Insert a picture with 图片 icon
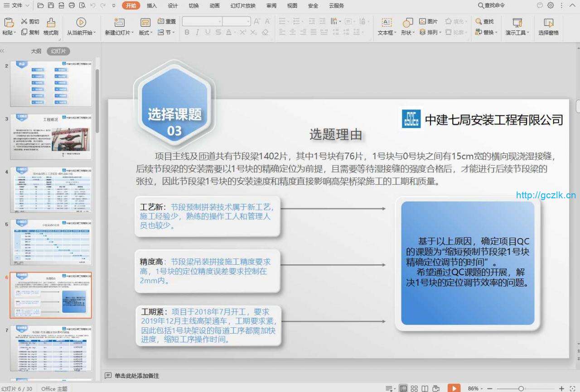Screen dimensions: 580x392 (422, 21)
